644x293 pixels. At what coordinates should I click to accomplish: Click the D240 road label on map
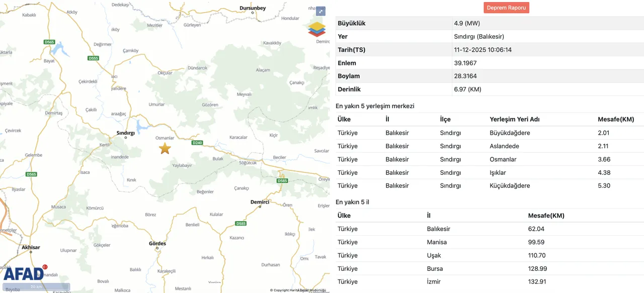[x=198, y=142]
